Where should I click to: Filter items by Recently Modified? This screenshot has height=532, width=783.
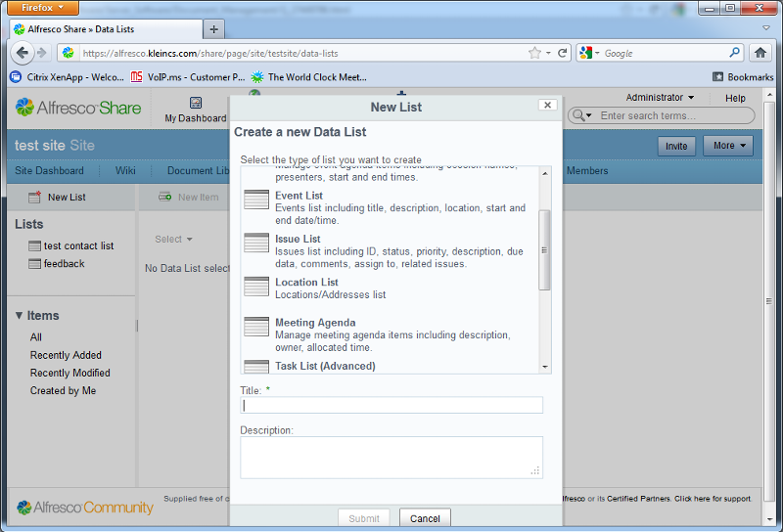click(69, 373)
